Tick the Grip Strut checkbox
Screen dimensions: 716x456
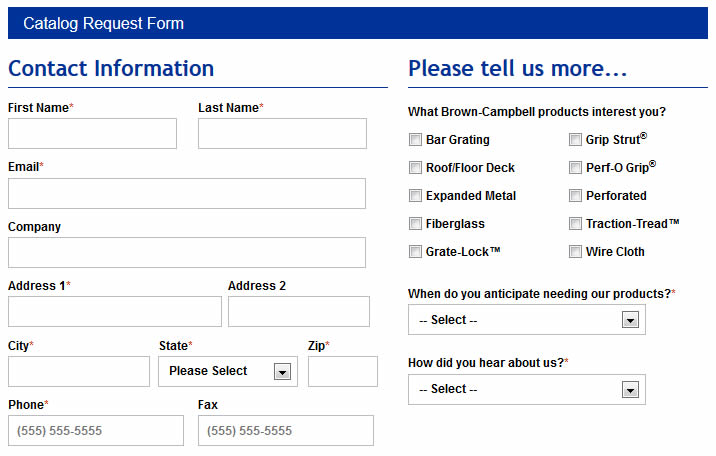[576, 140]
